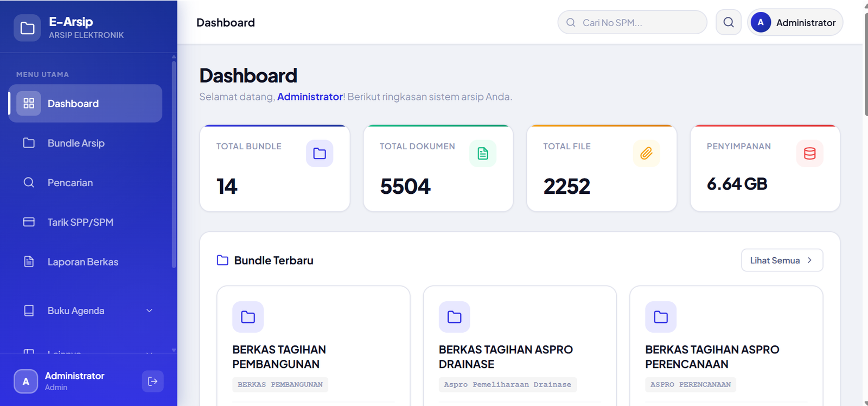868x406 pixels.
Task: Click the BERKAS PEMBANGUNAN tag
Action: 280,384
